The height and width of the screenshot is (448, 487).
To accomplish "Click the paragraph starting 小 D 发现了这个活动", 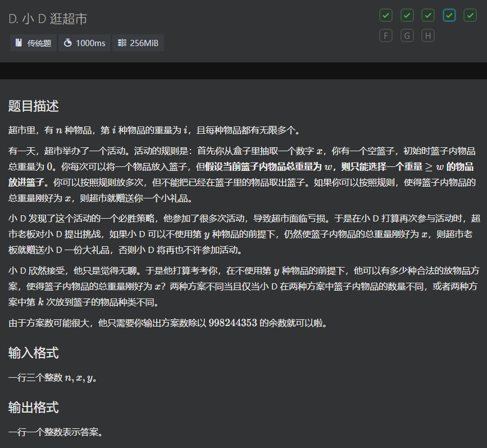I will (244, 234).
